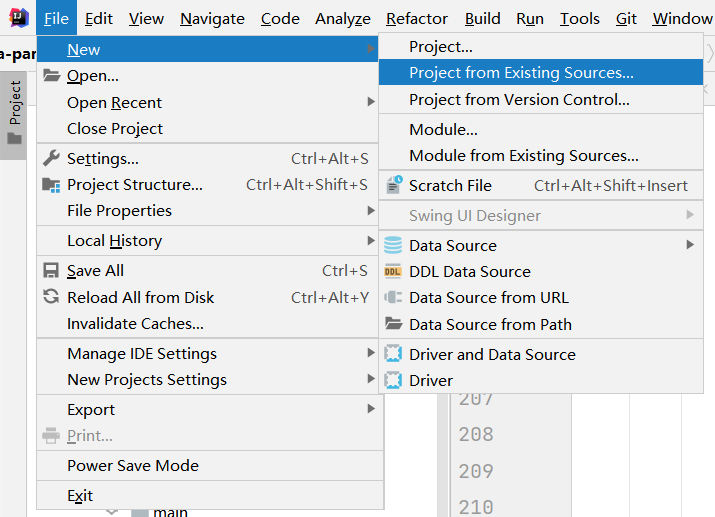The height and width of the screenshot is (517, 715).
Task: Click the Driver and Data Source icon
Action: pos(393,354)
